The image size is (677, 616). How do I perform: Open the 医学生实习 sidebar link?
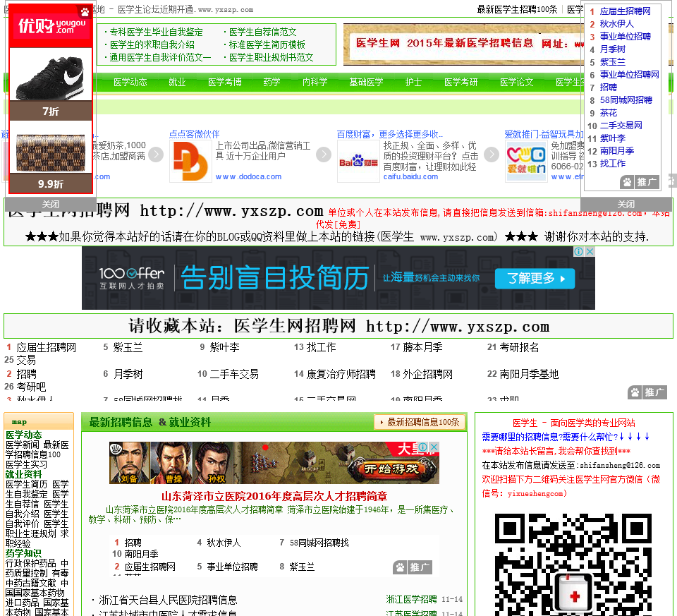tap(26, 464)
